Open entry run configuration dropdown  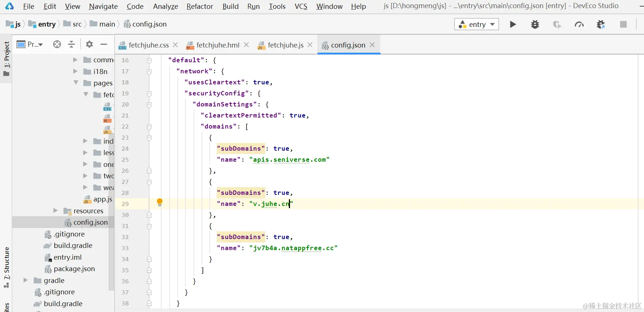click(477, 24)
